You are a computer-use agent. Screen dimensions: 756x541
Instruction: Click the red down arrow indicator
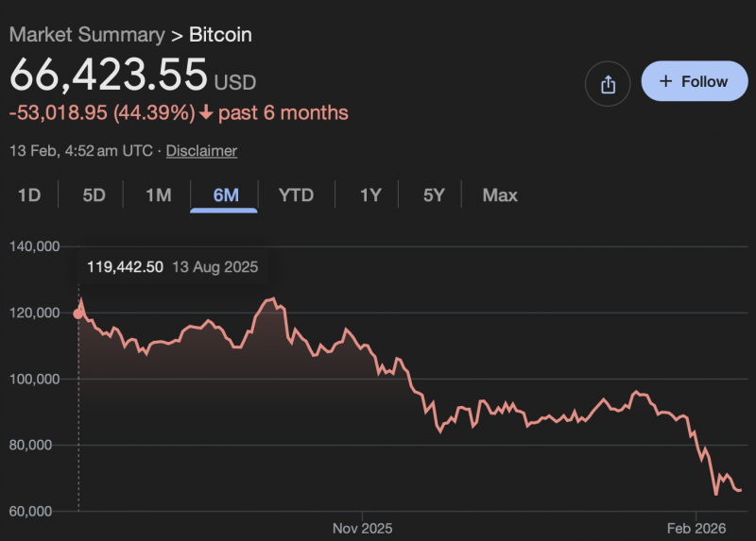click(x=206, y=113)
